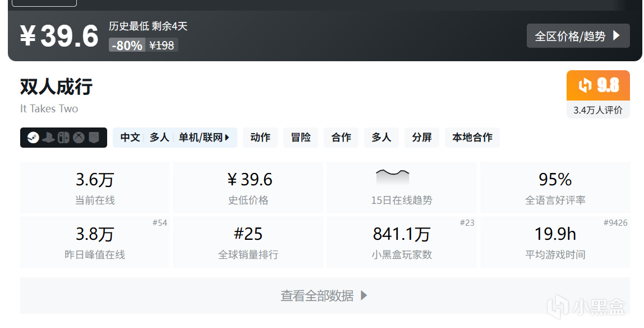Click the #9426 rank label

tap(615, 223)
